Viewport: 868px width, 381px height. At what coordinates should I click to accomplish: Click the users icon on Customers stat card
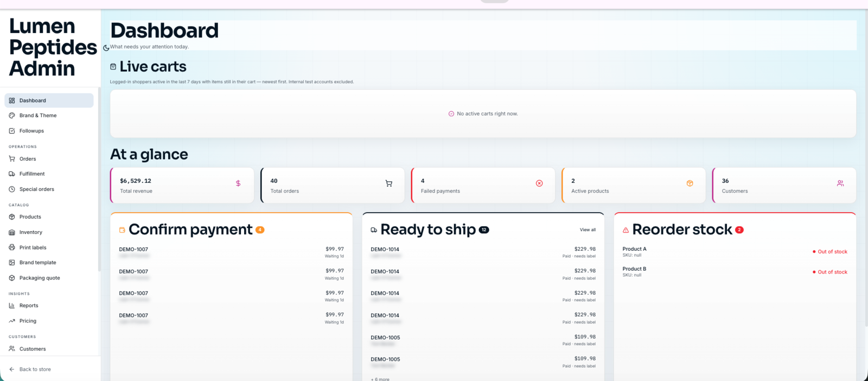click(840, 183)
